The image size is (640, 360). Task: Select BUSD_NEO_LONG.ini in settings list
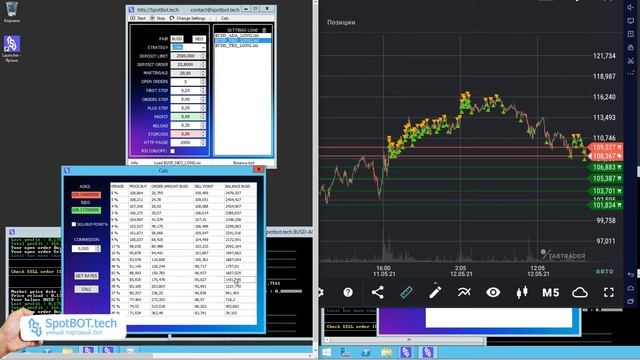tap(242, 40)
